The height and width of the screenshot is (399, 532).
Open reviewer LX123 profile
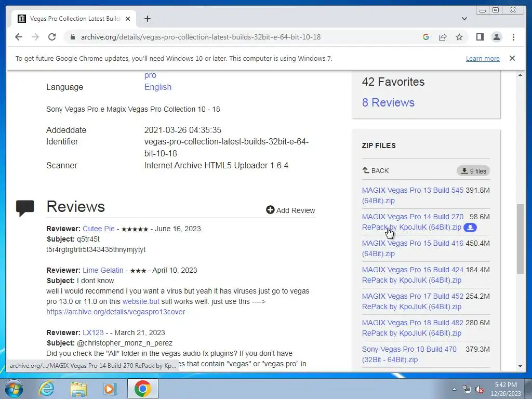[93, 332]
